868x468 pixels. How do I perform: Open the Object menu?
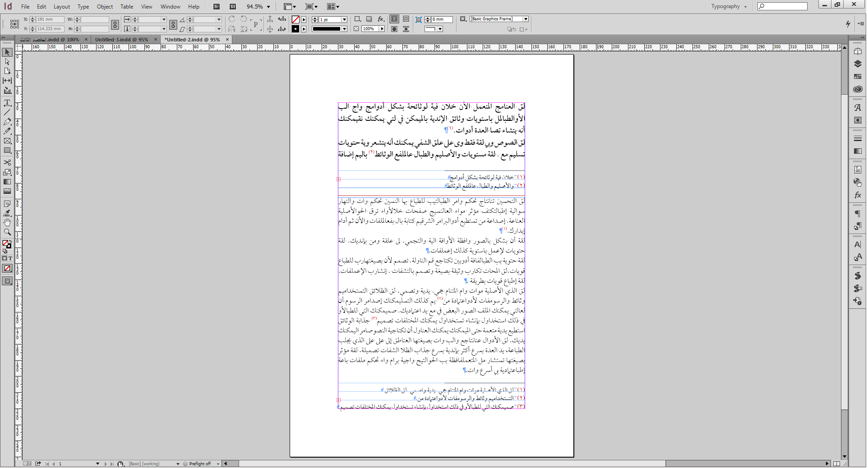click(105, 7)
